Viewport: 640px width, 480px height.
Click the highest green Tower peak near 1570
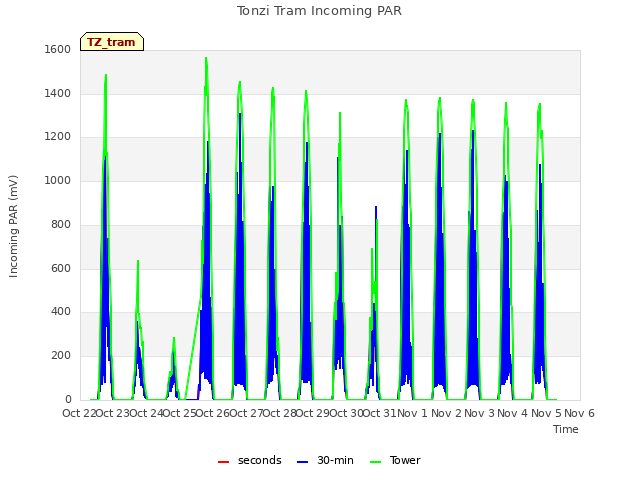(x=206, y=58)
